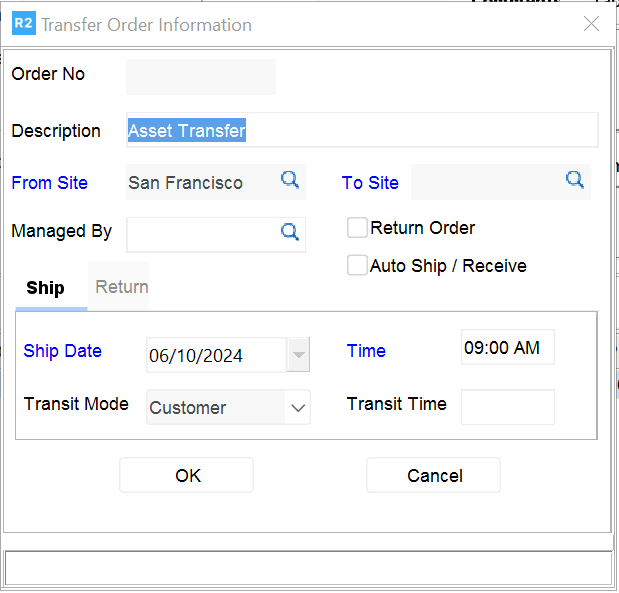Screen dimensions: 619x593
Task: Click the To Site text field
Action: [486, 182]
